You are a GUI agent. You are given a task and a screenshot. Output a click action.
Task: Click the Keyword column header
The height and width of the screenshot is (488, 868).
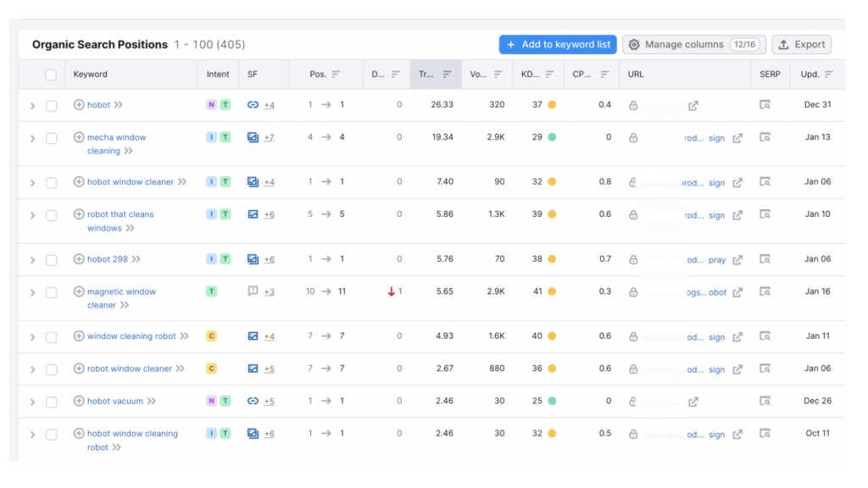click(x=91, y=75)
